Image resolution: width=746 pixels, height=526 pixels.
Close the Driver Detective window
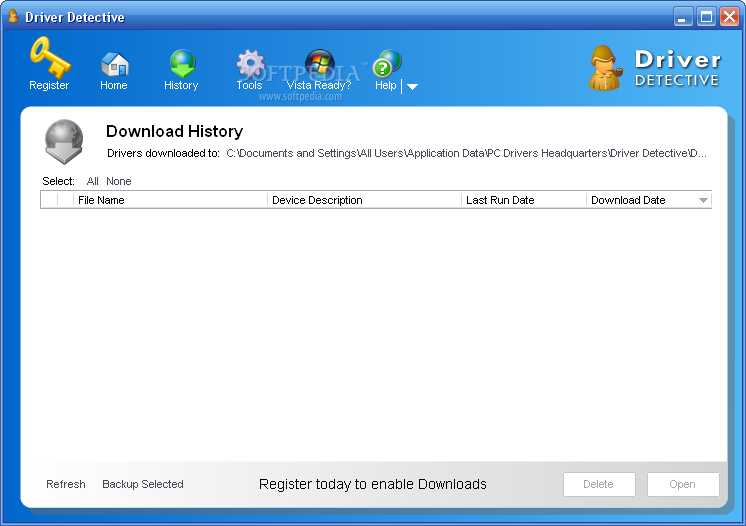(x=729, y=17)
